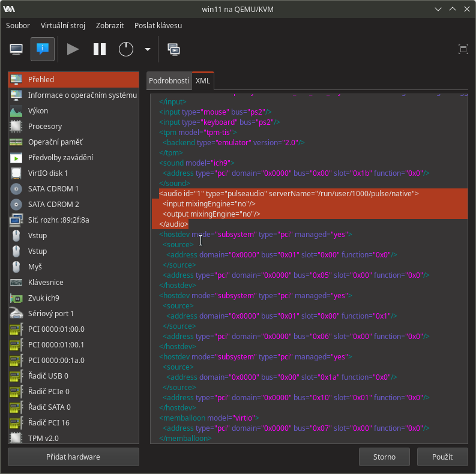Select Řadič PCI 16 controller
Viewport: 476px width, 474px height.
click(73, 423)
